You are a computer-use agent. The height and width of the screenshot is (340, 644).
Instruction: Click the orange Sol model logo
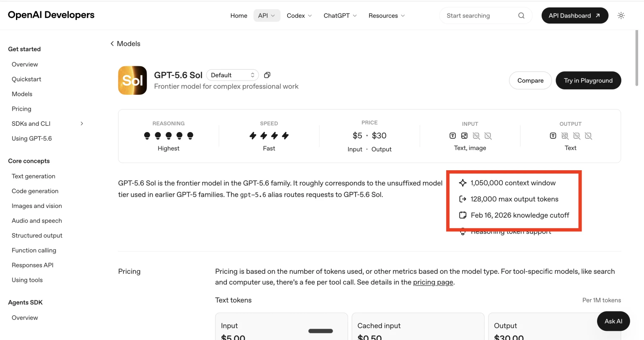132,80
